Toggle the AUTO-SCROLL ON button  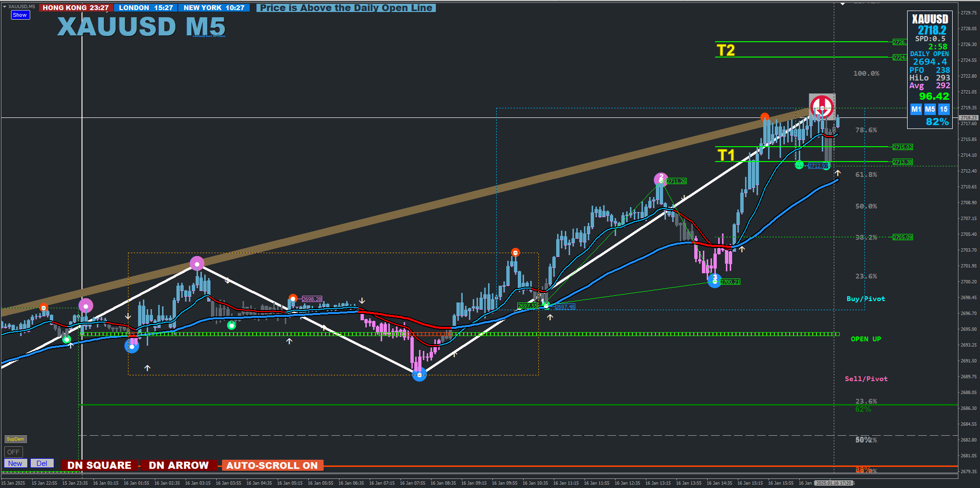(x=272, y=465)
